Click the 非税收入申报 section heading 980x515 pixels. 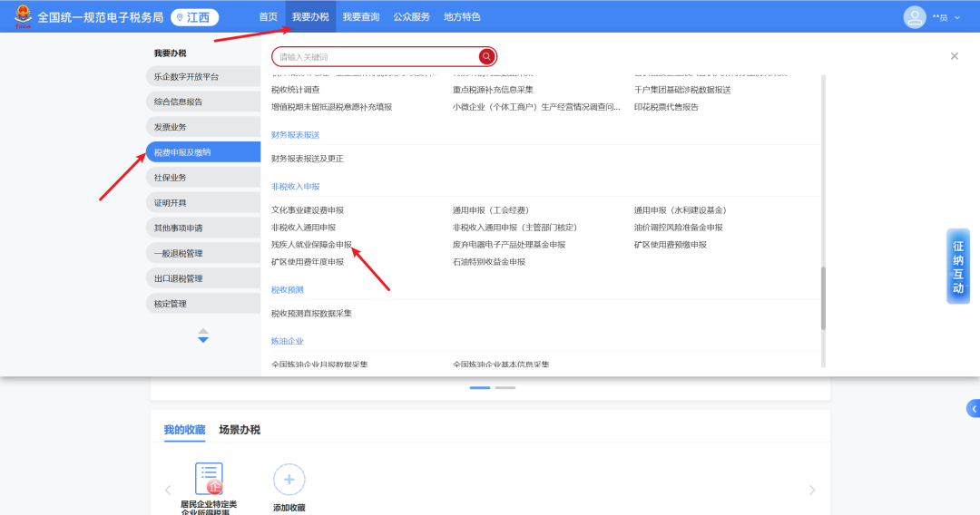pos(296,187)
